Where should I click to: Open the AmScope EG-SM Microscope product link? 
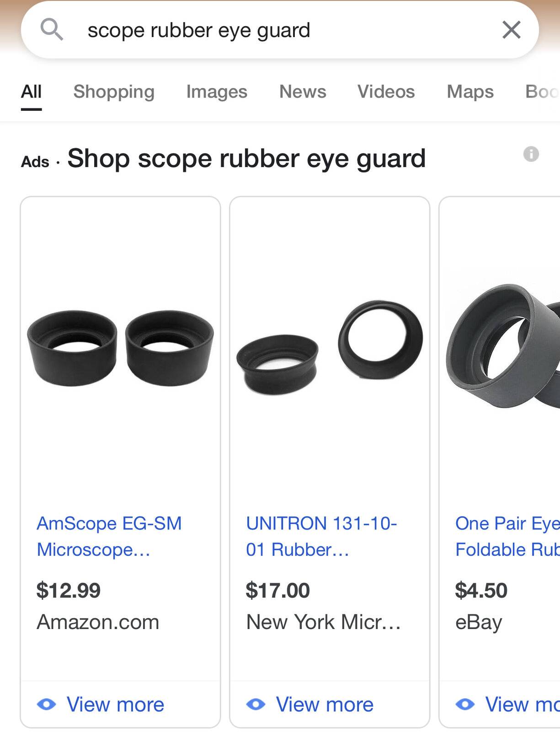pos(109,536)
